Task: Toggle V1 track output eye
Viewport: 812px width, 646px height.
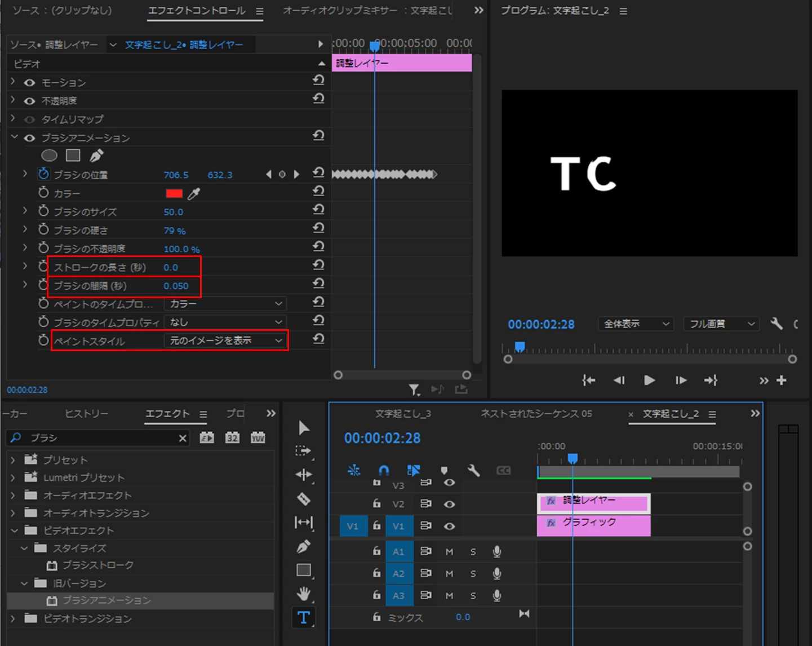Action: (x=449, y=526)
